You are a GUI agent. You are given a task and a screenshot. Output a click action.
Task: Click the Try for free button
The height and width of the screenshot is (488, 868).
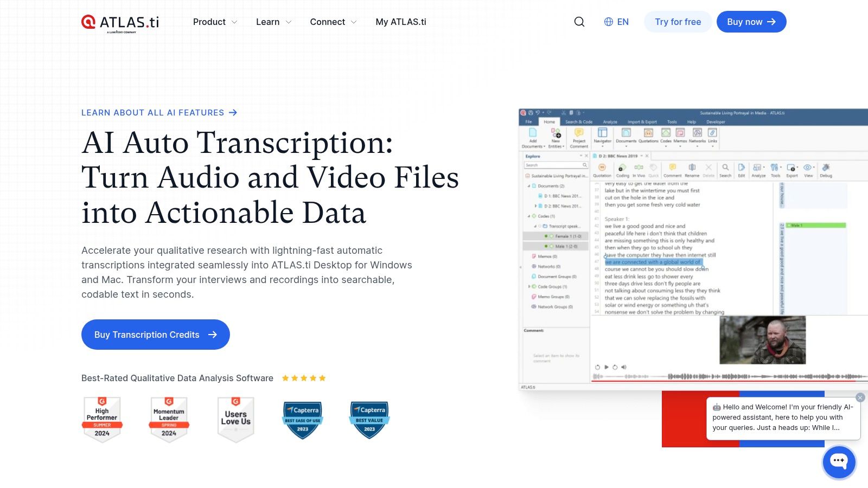[x=678, y=22]
